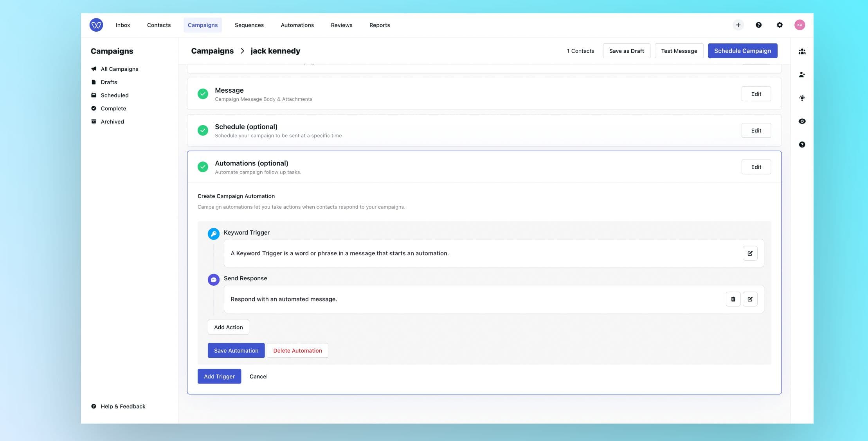Click the remove-contact icon in right sidebar
Image resolution: width=868 pixels, height=441 pixels.
click(x=802, y=74)
